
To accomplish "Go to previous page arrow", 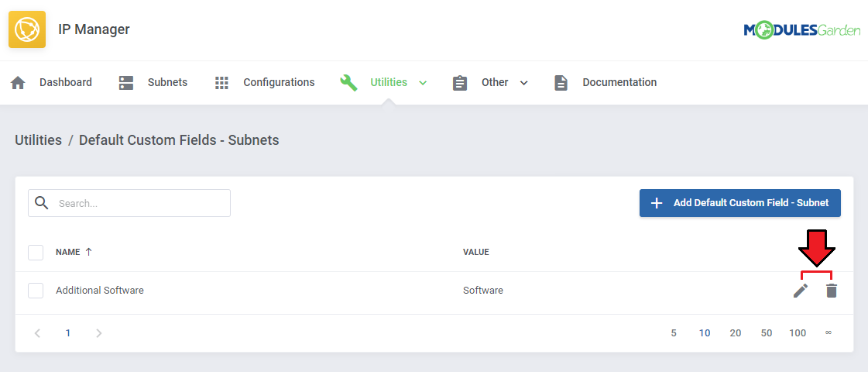I will click(x=38, y=333).
